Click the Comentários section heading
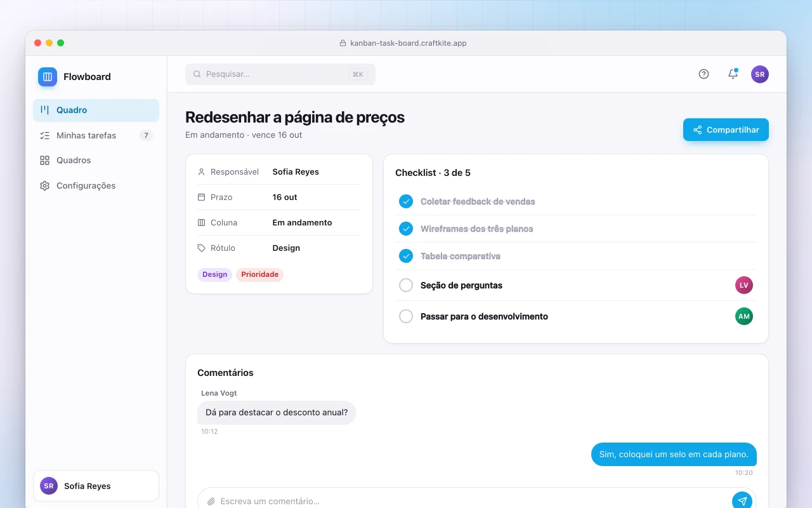This screenshot has height=508, width=812. coord(225,373)
